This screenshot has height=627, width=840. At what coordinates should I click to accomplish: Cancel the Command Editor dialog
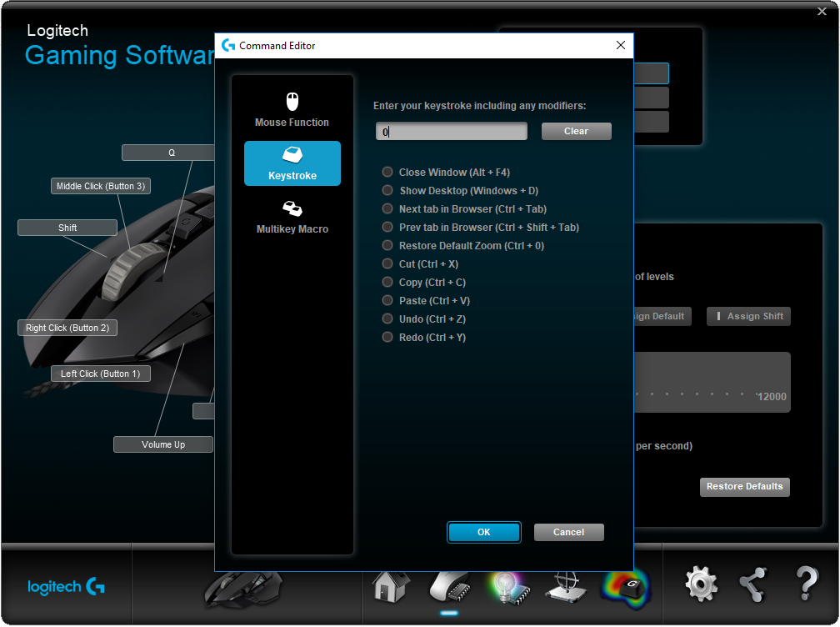pos(568,532)
